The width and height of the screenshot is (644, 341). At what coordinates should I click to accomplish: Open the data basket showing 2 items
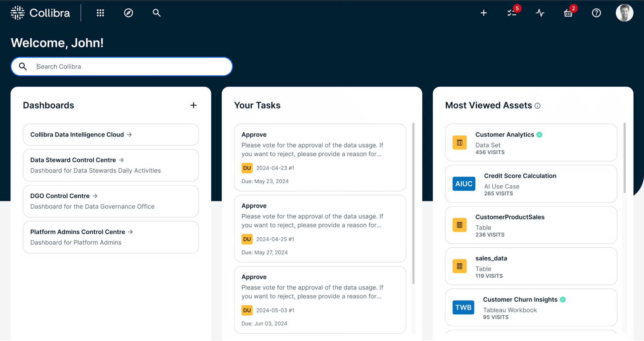coord(568,13)
